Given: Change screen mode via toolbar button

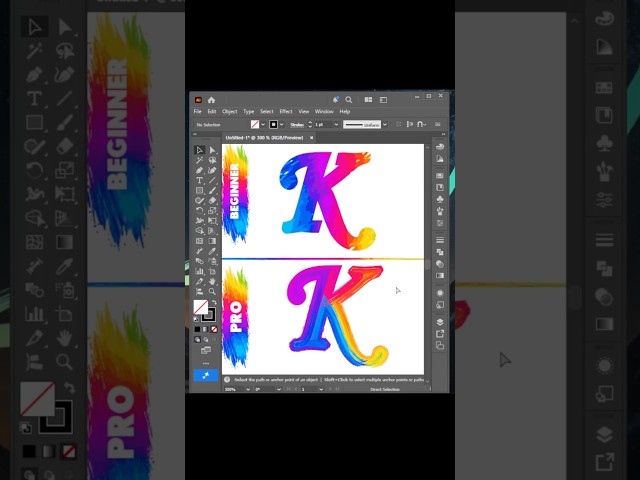Looking at the screenshot, I should pyautogui.click(x=206, y=350).
